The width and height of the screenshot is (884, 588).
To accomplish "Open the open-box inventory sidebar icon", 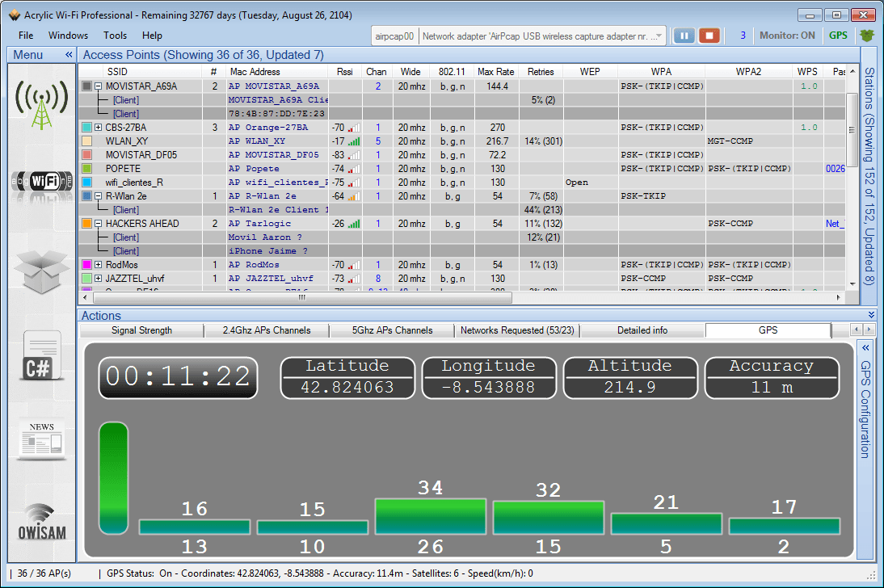I will coord(42,271).
